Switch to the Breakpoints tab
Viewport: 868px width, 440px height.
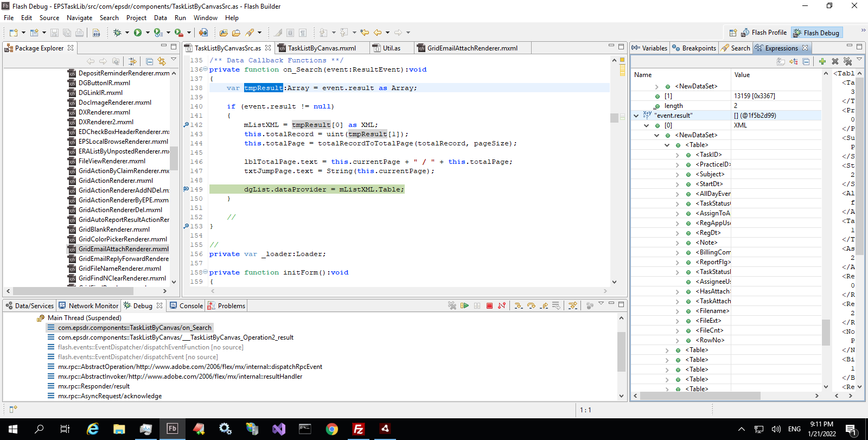pos(694,48)
